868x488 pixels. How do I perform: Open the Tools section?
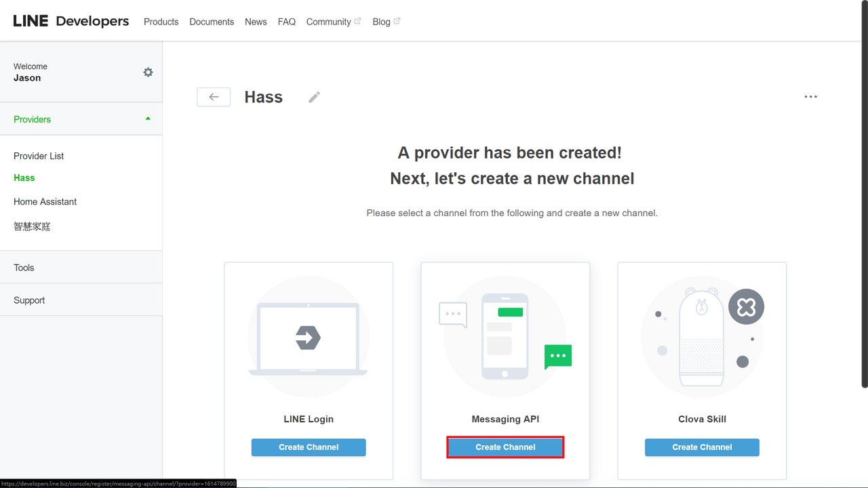[81, 267]
